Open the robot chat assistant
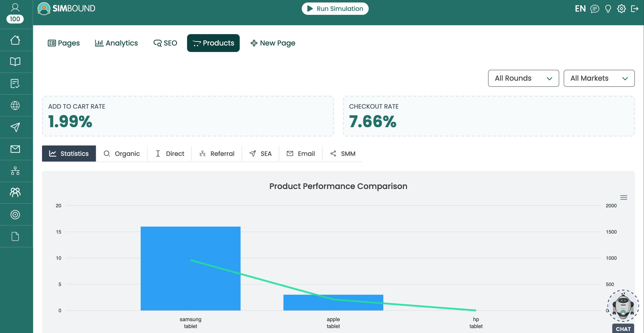The image size is (644, 333). coord(623,306)
